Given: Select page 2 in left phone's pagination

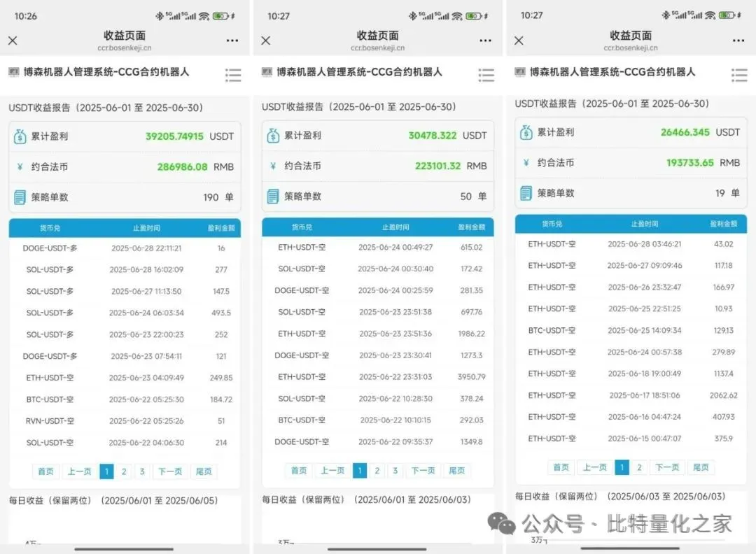Looking at the screenshot, I should click(x=124, y=471).
